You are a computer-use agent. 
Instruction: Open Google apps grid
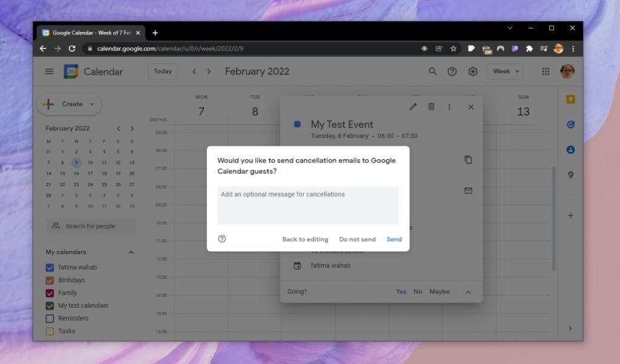tap(546, 71)
